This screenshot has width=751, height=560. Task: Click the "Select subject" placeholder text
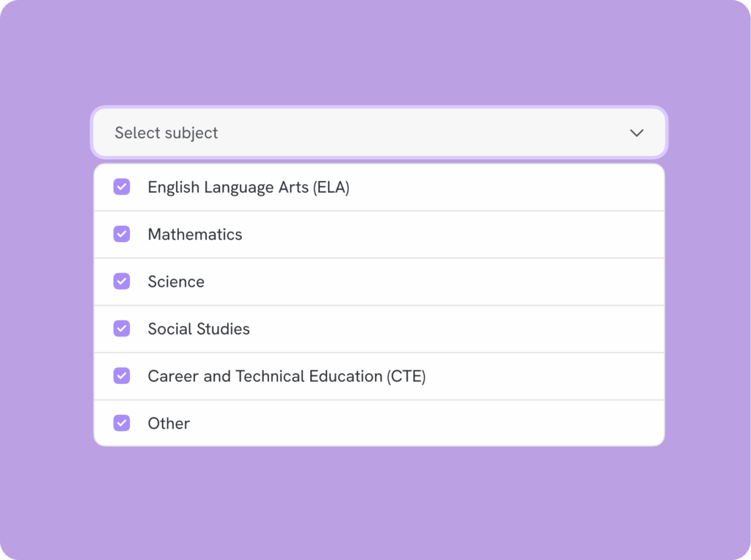166,133
